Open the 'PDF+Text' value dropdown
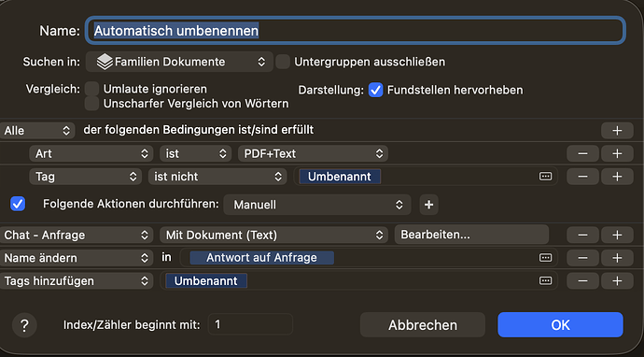 pyautogui.click(x=313, y=153)
